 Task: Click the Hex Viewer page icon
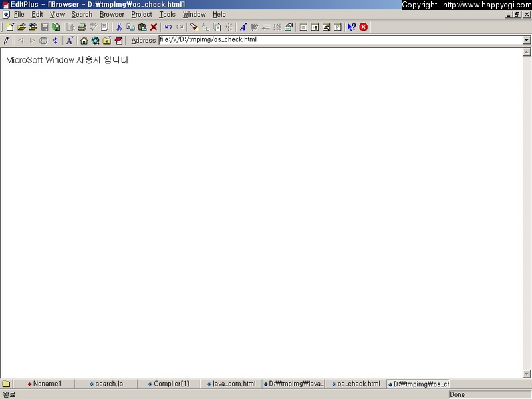pyautogui.click(x=104, y=27)
